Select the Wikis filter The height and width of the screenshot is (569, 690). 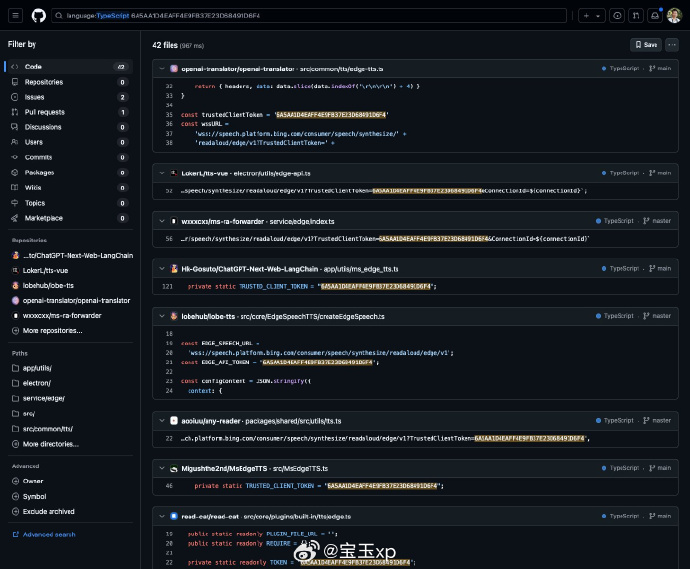click(70, 188)
